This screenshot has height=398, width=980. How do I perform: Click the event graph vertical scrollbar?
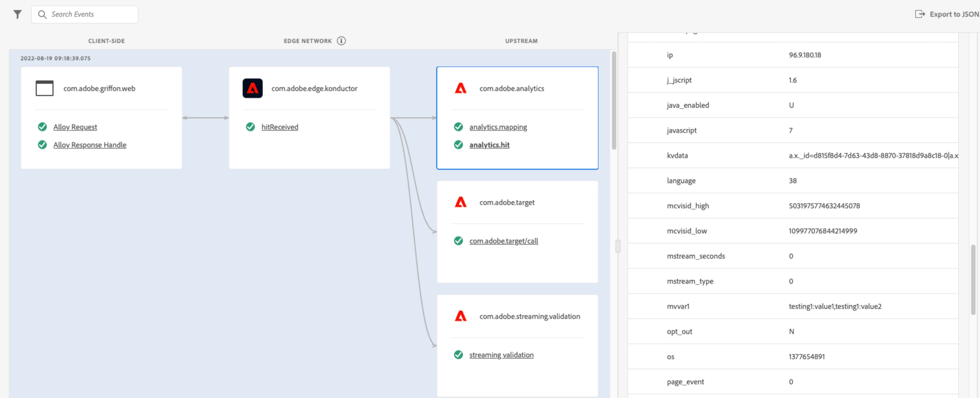614,101
